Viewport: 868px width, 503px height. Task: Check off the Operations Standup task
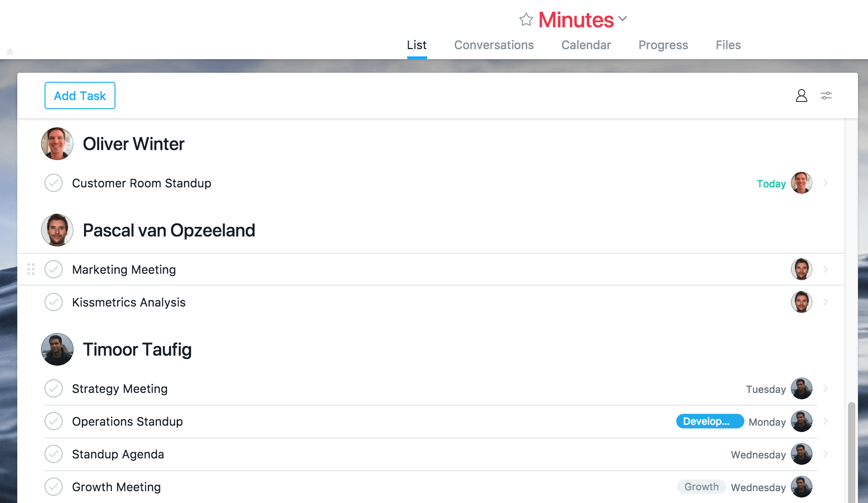(54, 421)
